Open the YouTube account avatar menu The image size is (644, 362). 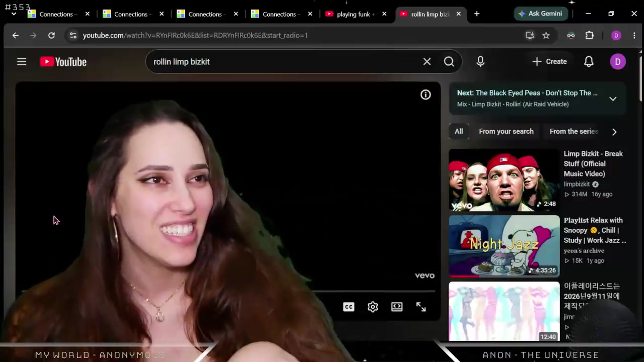tap(618, 62)
